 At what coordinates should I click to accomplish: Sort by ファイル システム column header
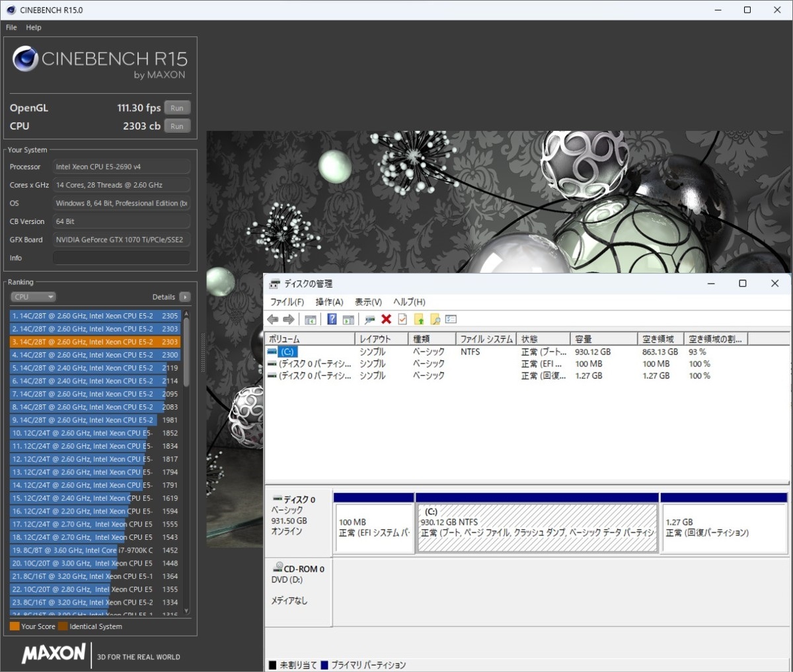pyautogui.click(x=486, y=339)
